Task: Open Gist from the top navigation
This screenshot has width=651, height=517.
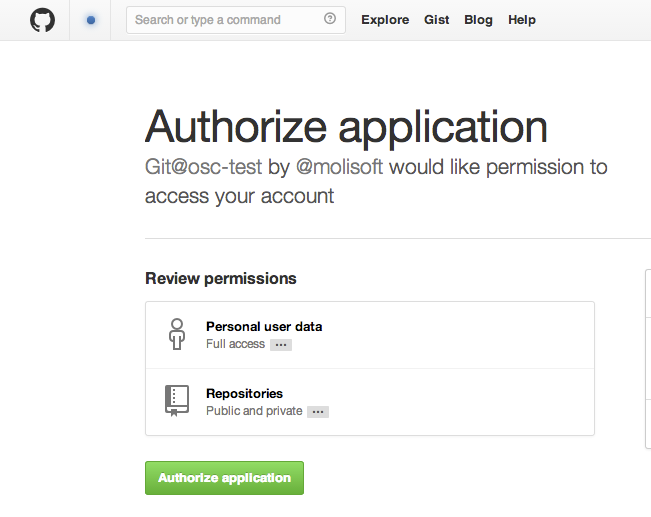Action: click(x=436, y=20)
